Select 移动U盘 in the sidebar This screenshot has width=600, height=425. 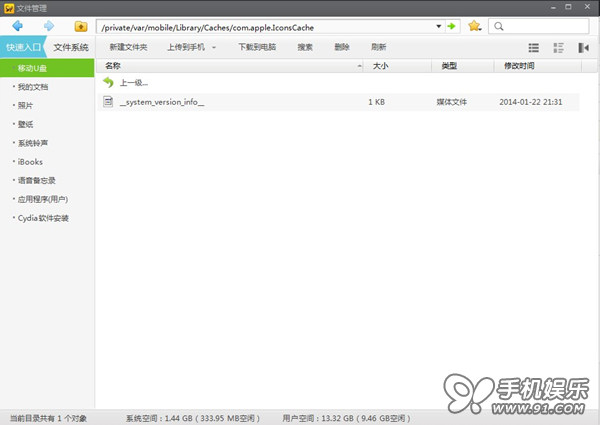47,68
